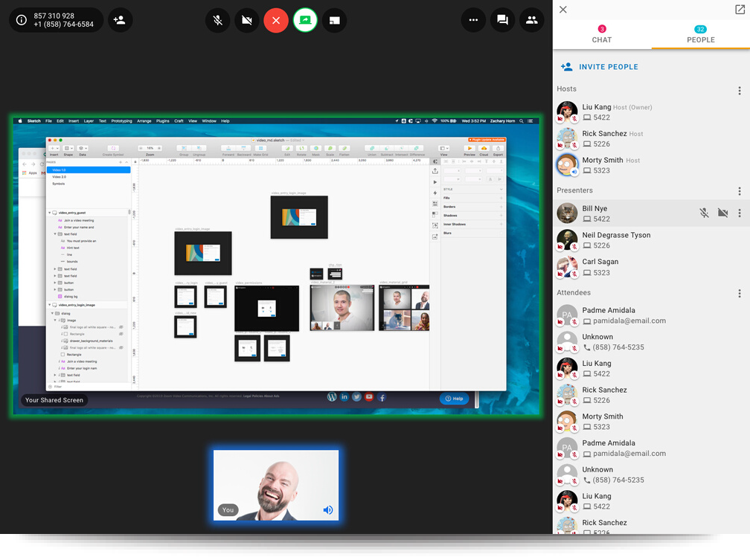Toggle Bill Nye's microphone mute icon
Image resolution: width=750 pixels, height=560 pixels.
pyautogui.click(x=704, y=213)
